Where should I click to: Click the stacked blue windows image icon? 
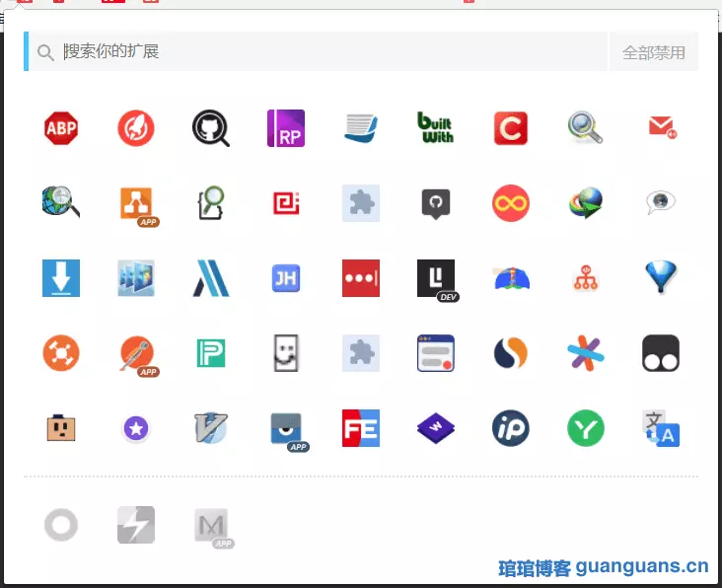136,278
